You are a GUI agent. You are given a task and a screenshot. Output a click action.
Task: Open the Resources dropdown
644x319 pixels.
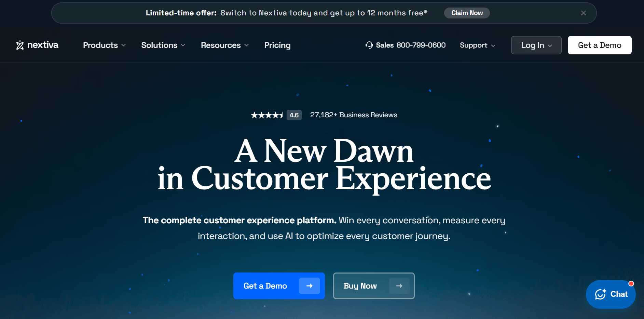coord(224,45)
